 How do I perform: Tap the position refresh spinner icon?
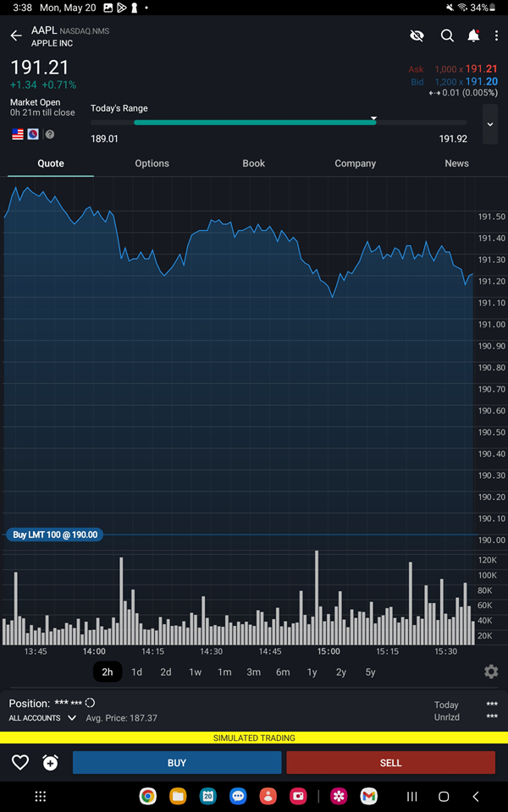tap(91, 703)
